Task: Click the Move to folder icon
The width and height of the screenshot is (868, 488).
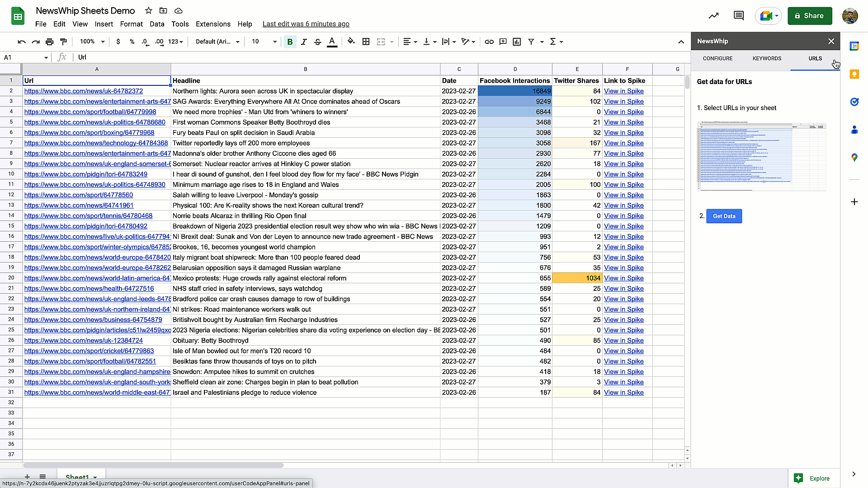Action: tap(163, 10)
